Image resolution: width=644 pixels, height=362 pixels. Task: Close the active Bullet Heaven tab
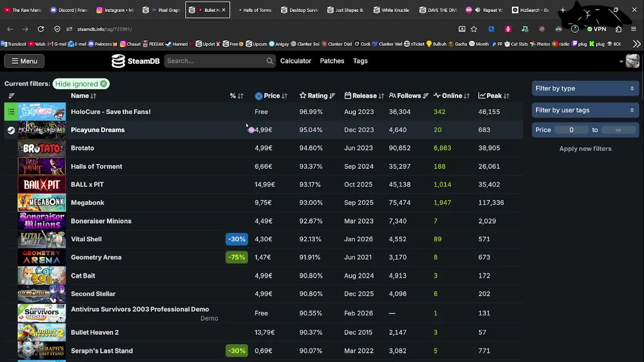coord(223,10)
